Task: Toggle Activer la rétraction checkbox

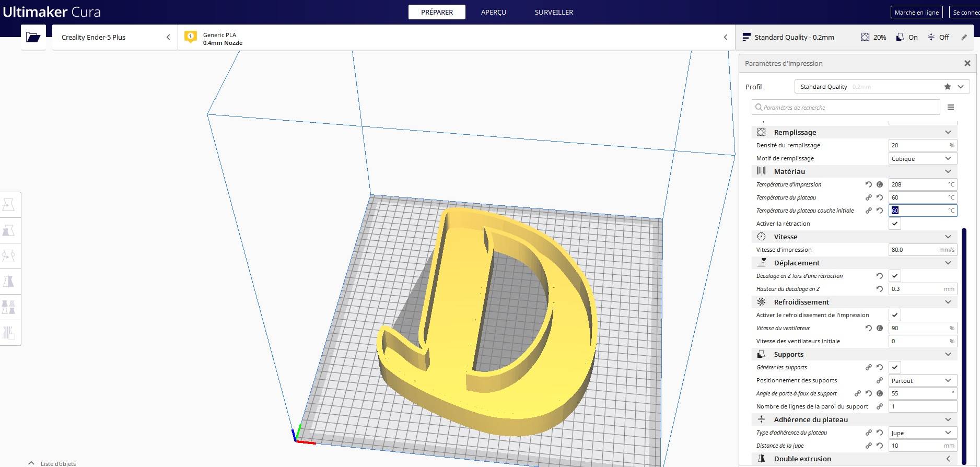Action: pyautogui.click(x=895, y=224)
